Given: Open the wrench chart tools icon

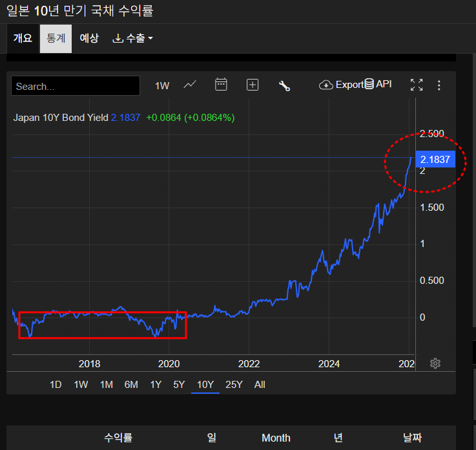Looking at the screenshot, I should point(284,85).
